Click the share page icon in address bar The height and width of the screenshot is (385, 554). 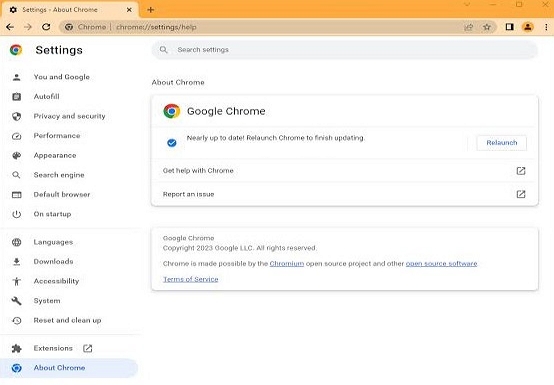(x=468, y=27)
